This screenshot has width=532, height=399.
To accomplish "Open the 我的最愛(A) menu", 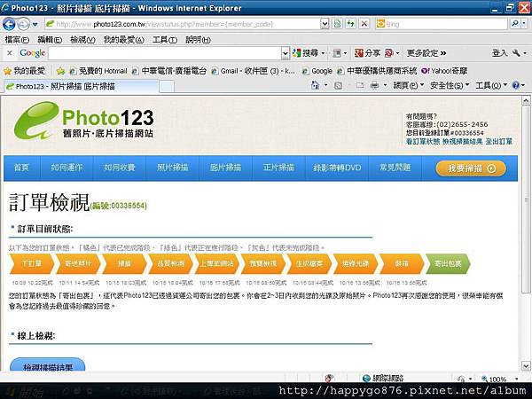I will coord(124,40).
